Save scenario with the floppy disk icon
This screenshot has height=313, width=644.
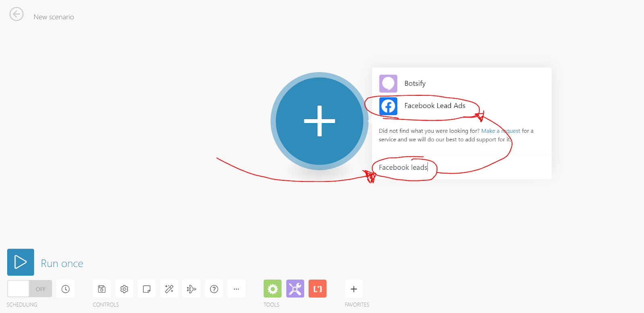click(x=102, y=289)
